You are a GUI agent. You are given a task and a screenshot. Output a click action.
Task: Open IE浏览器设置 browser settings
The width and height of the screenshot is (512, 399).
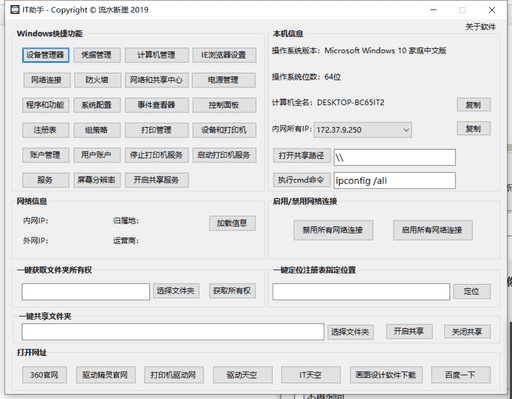[x=224, y=55]
